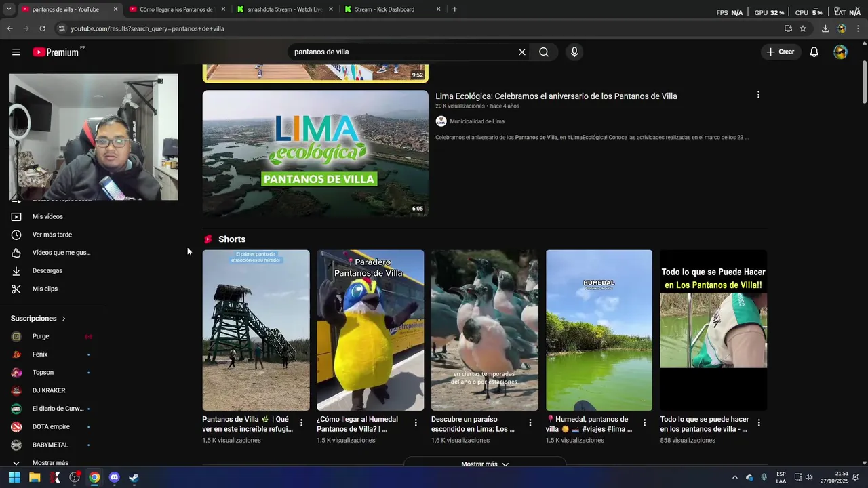Screen dimensions: 868x488
Task: Switch to Stream - Kick Dashboard tab
Action: click(392, 9)
